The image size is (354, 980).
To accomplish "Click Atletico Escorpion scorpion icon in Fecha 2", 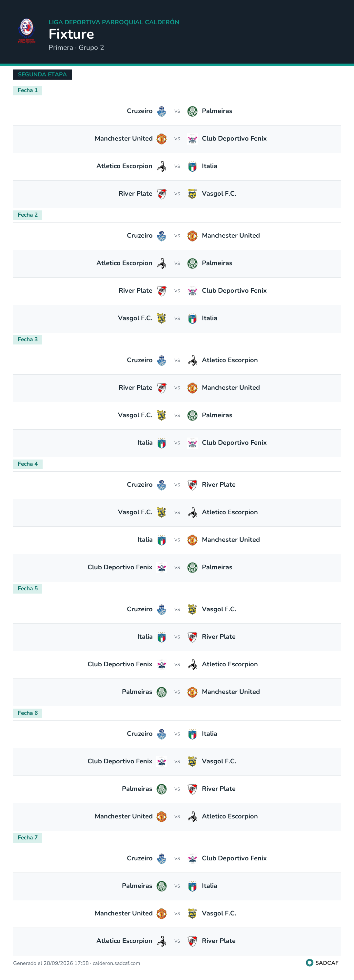I will point(162,263).
